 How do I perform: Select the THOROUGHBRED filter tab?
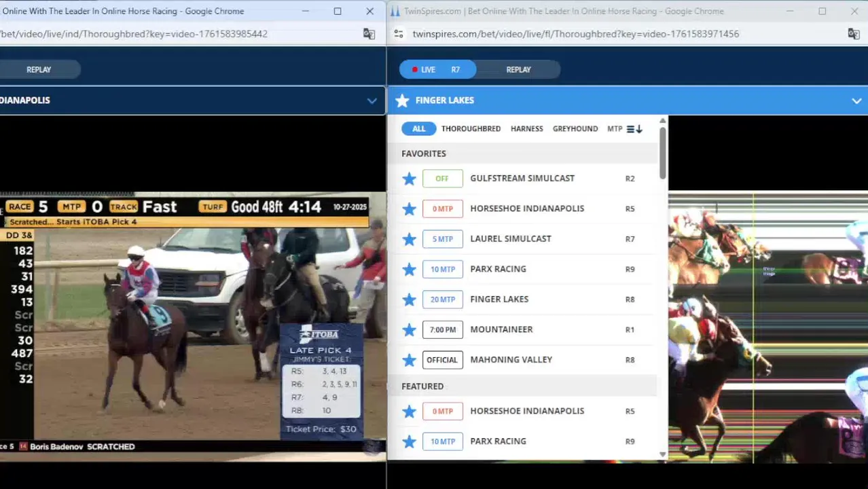[471, 128]
